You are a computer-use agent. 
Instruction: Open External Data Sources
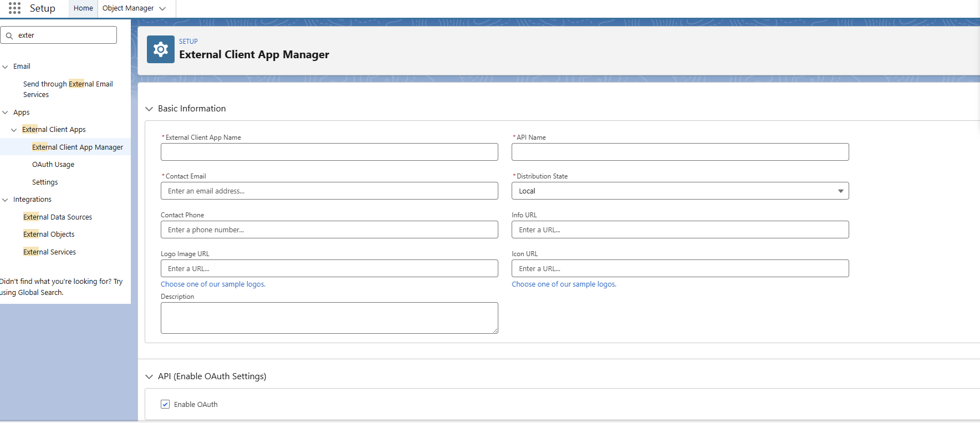58,217
